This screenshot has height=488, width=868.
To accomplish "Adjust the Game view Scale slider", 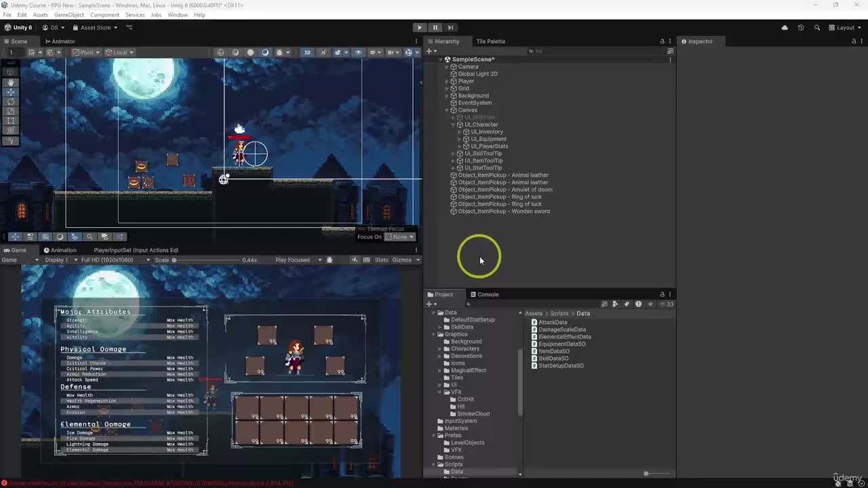I will coord(207,260).
